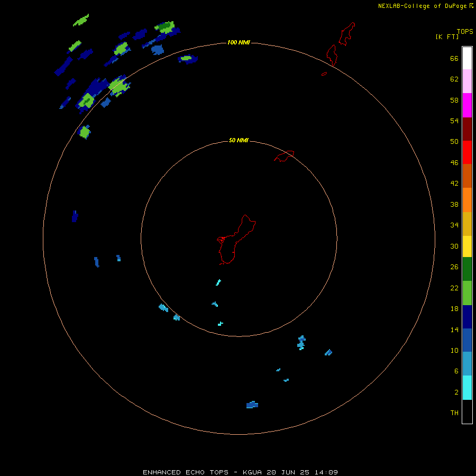
Task: Click the '54' legend value
Action: [454, 121]
